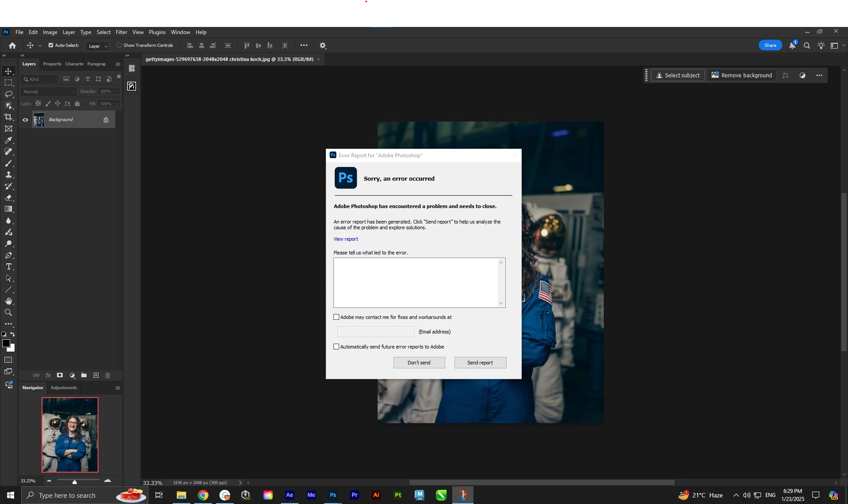
Task: Expand the layer Kind filter dropdown
Action: click(x=40, y=79)
